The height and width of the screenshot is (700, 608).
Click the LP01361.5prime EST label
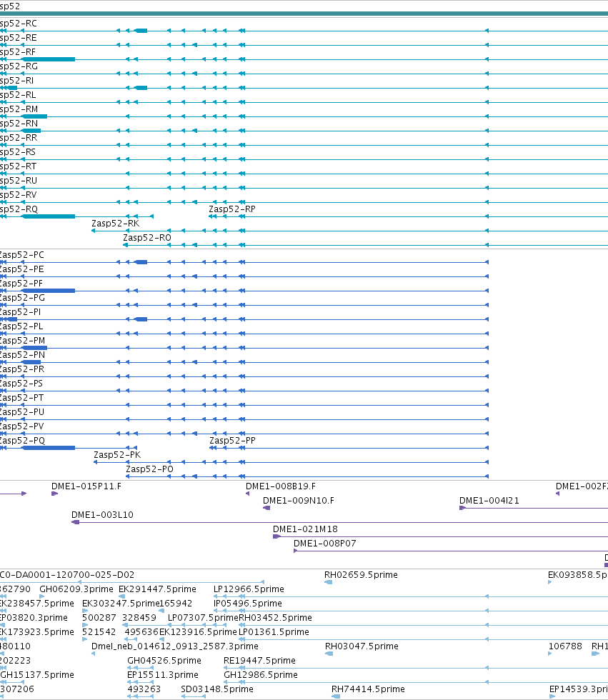tap(274, 631)
